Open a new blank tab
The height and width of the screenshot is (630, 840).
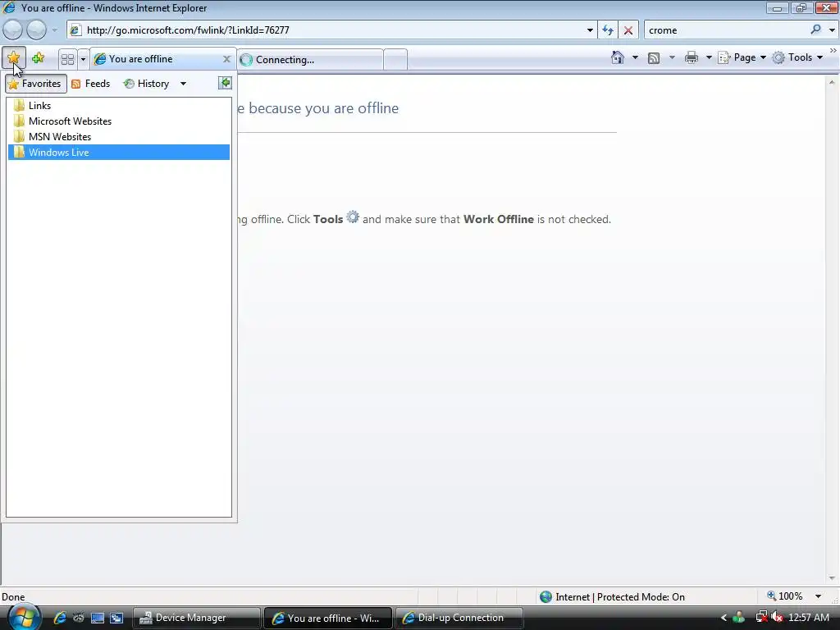pos(395,59)
